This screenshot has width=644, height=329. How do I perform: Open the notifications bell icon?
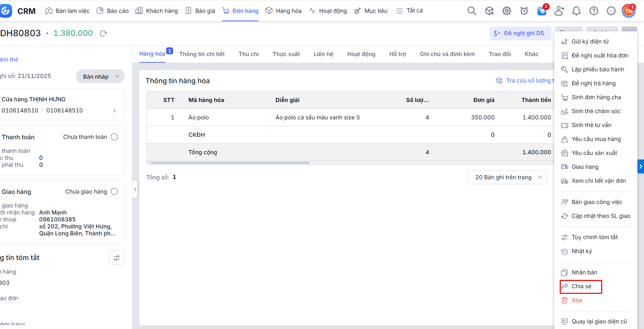(576, 11)
